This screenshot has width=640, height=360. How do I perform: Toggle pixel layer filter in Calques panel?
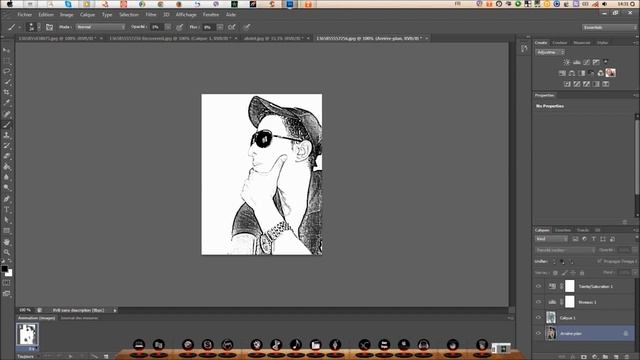tap(576, 239)
